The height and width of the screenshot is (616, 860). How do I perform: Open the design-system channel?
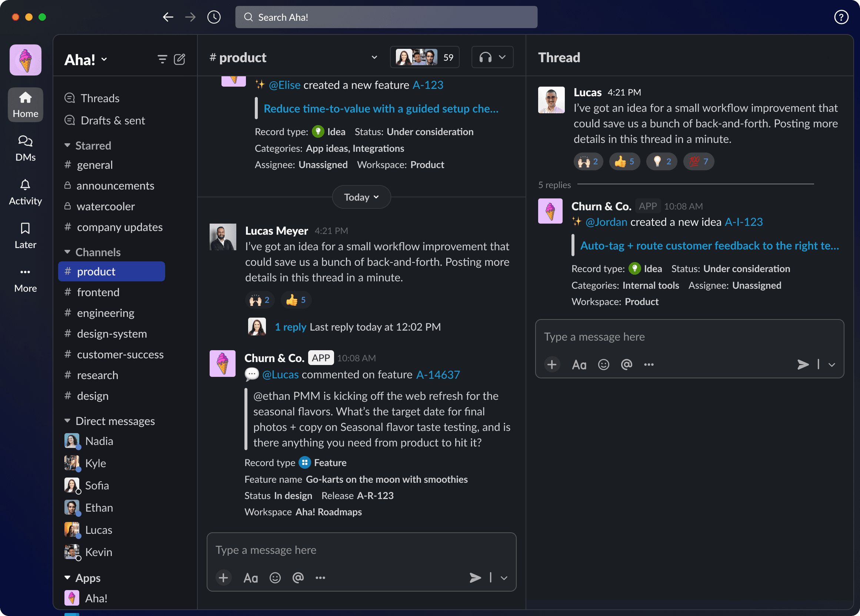111,334
